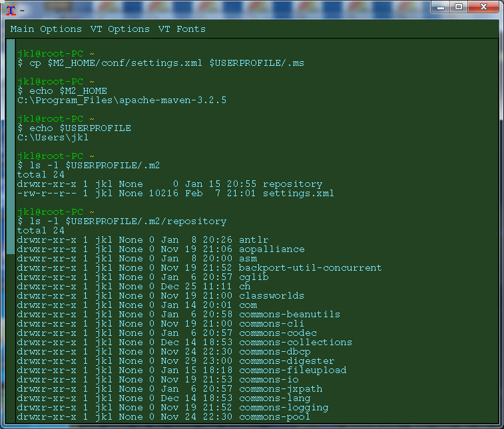Click the xterm icon in the title bar
The height and width of the screenshot is (429, 504).
coord(10,9)
